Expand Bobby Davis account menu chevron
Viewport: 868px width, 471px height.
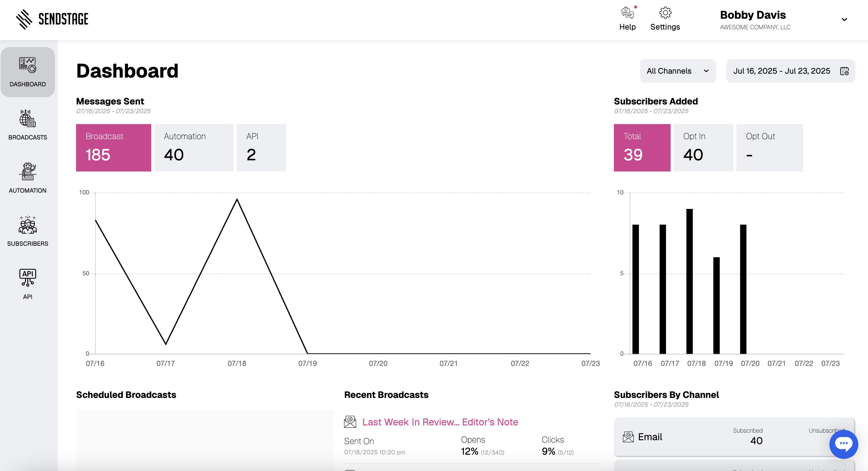pyautogui.click(x=844, y=20)
